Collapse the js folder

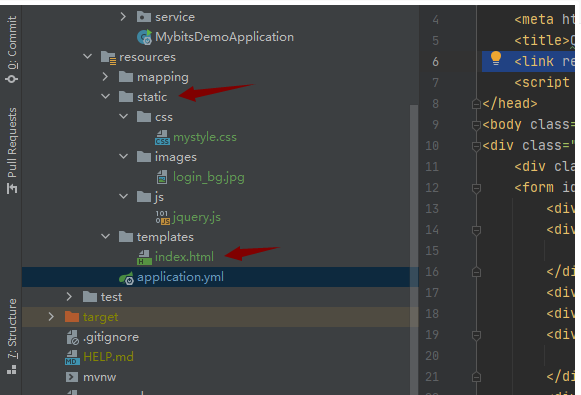123,197
